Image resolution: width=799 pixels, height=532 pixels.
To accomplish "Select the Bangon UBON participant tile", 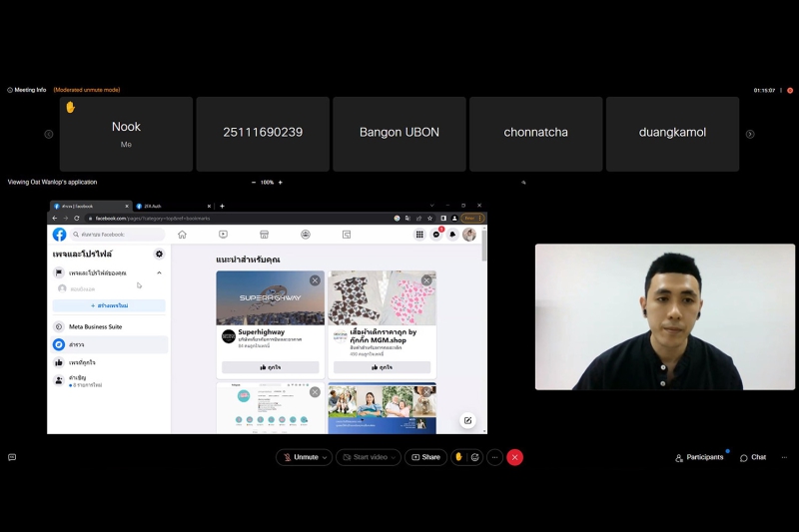I will tap(399, 133).
